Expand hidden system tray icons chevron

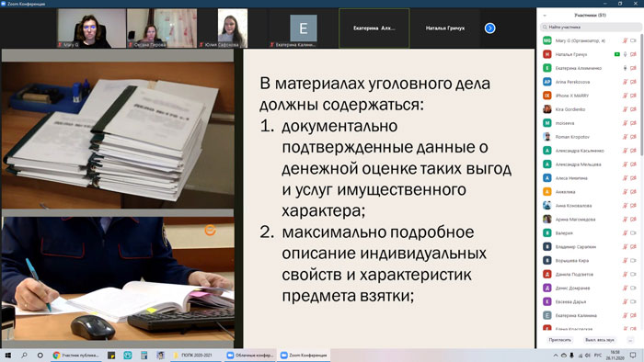pos(556,356)
